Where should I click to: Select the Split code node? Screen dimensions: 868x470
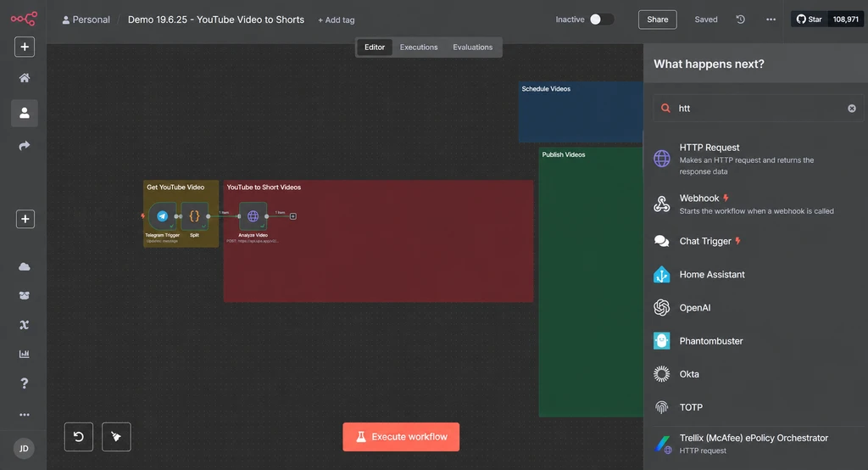pos(194,216)
